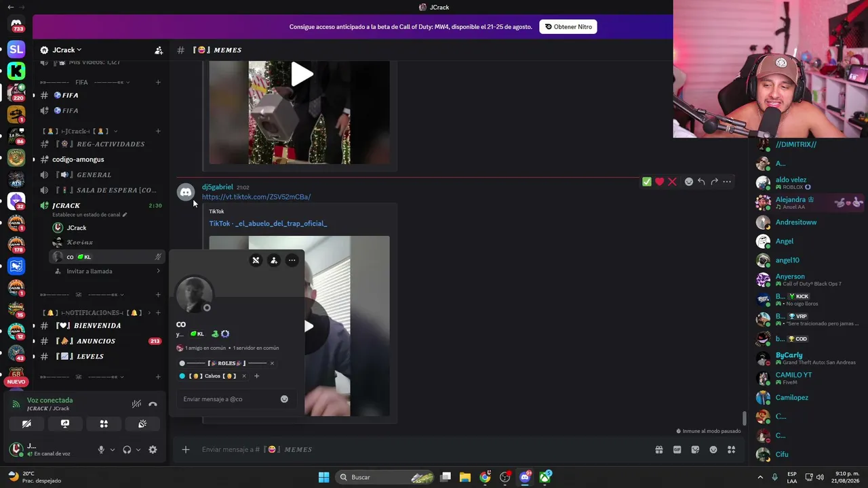Viewport: 868px width, 488px height.
Task: Open friend options icon in profile popout
Action: pyautogui.click(x=274, y=260)
